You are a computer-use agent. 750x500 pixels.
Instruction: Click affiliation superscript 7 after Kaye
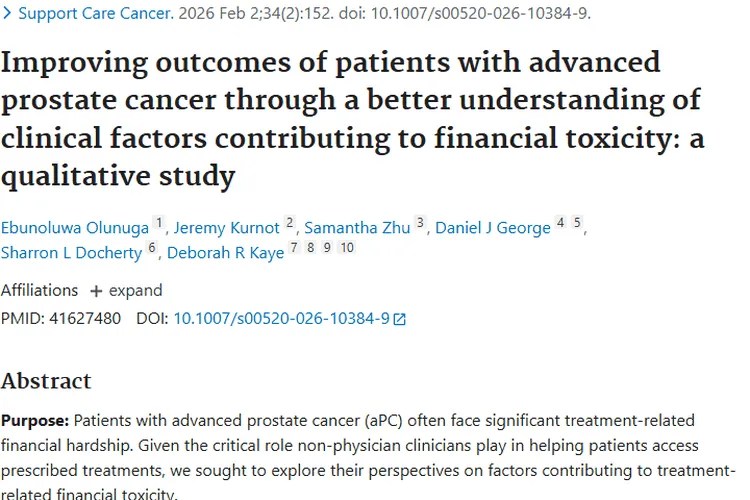tap(294, 249)
